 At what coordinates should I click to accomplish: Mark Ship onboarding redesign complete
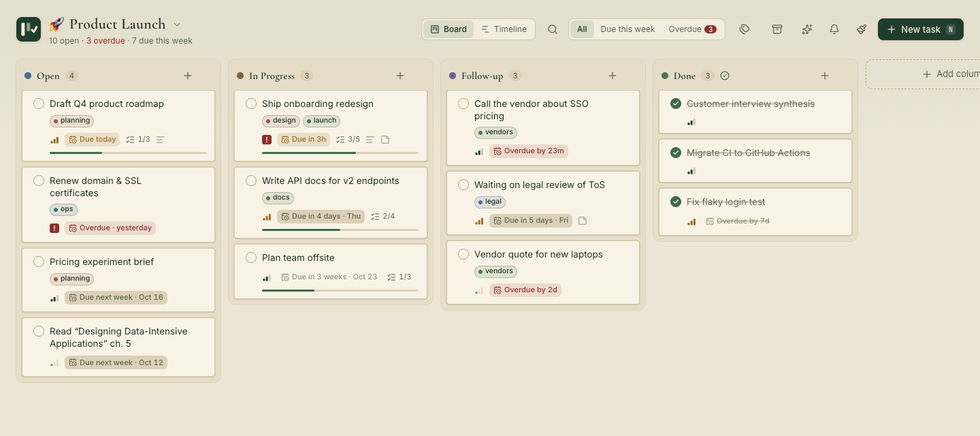251,104
